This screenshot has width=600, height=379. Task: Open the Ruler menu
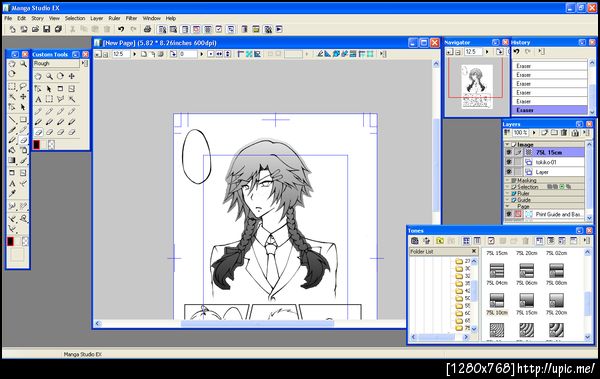point(114,18)
